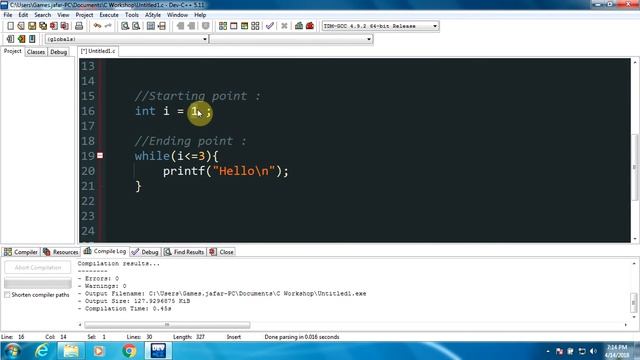Open Windows Start menu
This screenshot has height=360, width=640.
12,351
